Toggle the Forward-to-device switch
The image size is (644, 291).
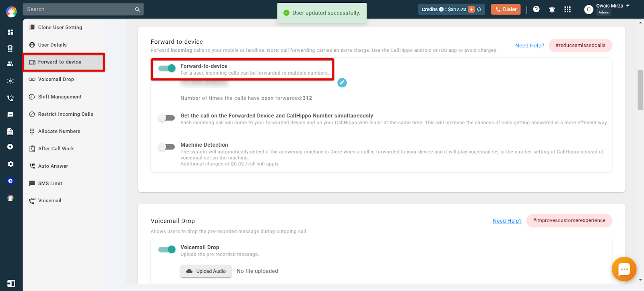tap(167, 68)
